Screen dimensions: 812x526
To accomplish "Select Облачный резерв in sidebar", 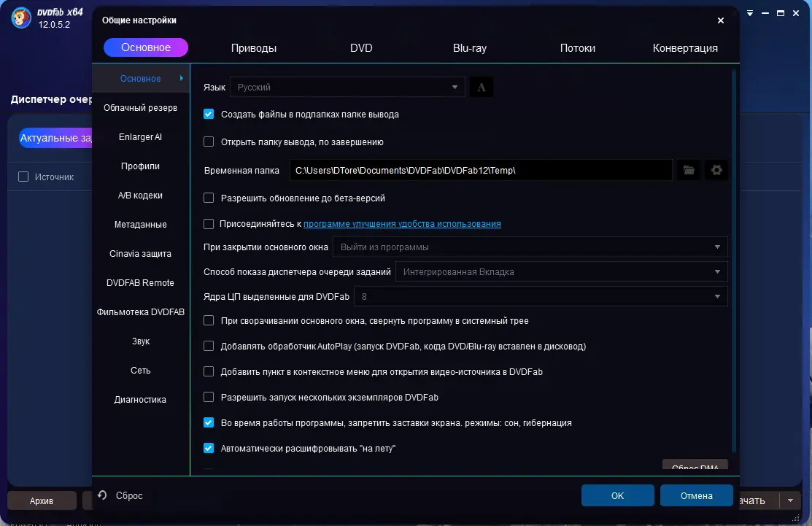I will (140, 108).
